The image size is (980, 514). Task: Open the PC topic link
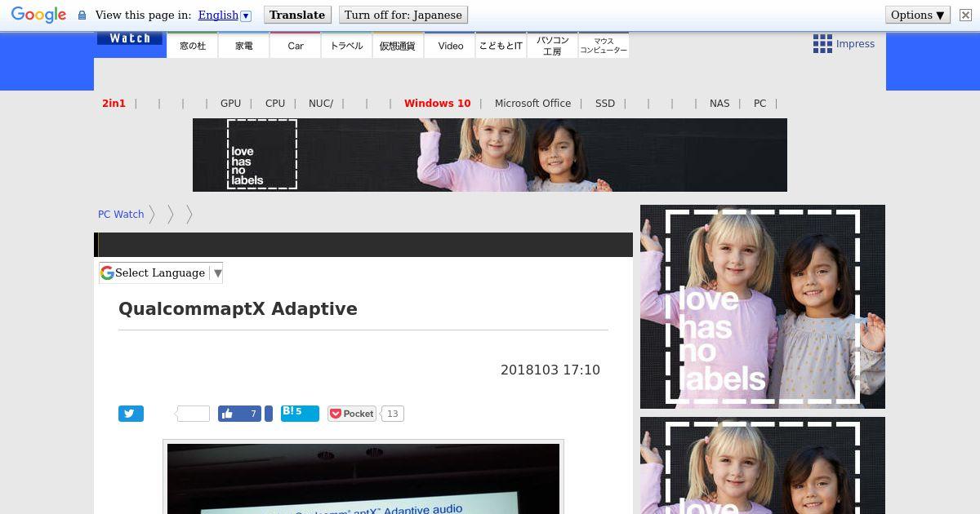(x=759, y=104)
